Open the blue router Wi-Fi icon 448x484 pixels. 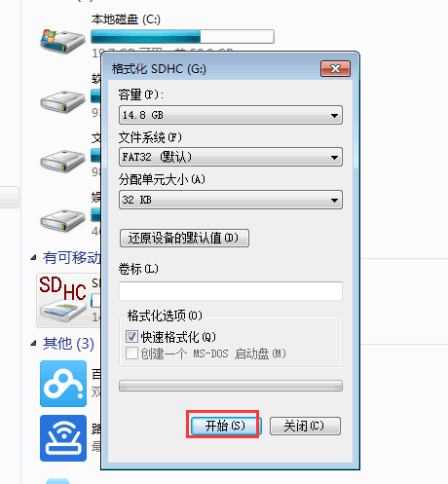pyautogui.click(x=63, y=438)
